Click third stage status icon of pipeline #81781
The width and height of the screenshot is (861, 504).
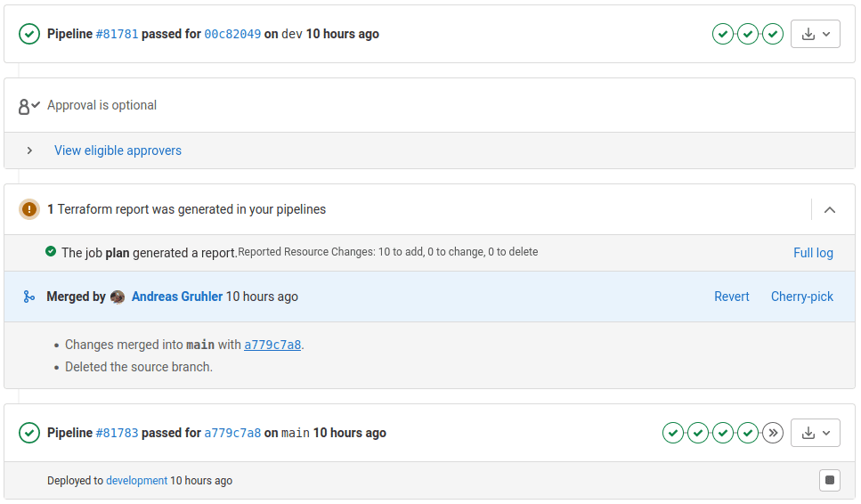coord(773,34)
